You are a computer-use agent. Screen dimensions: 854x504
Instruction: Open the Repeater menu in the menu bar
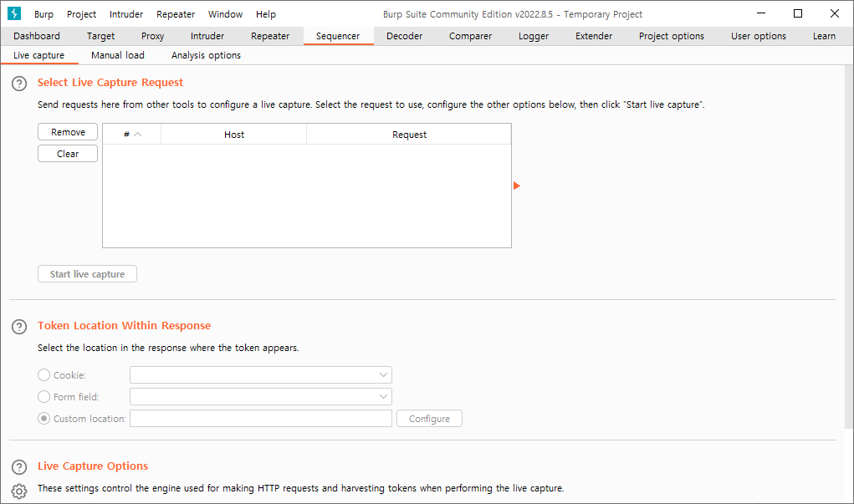176,14
